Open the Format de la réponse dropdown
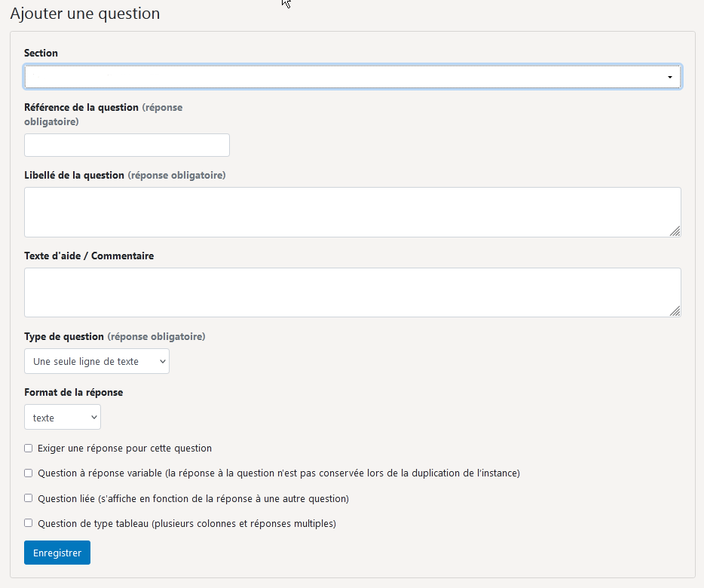Screen dimensions: 704x588 (63, 418)
